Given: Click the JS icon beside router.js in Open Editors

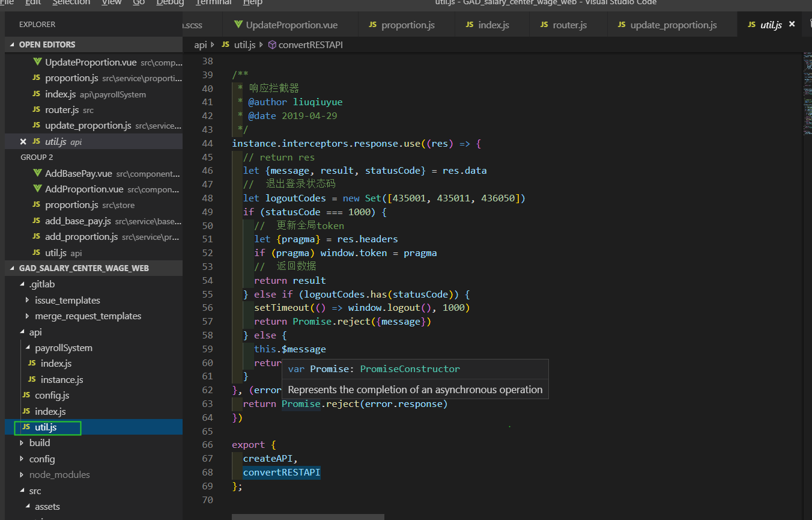Looking at the screenshot, I should coord(37,110).
